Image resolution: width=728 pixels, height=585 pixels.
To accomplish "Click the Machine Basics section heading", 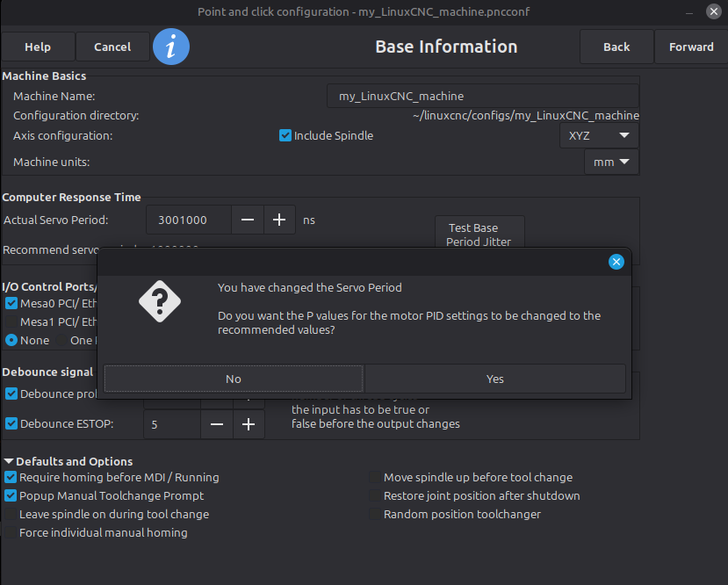I will [x=44, y=76].
